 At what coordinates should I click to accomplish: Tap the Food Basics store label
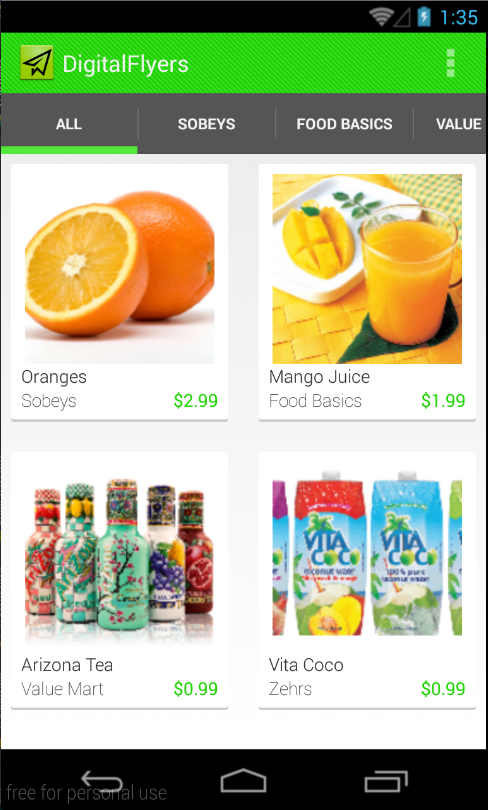point(315,401)
